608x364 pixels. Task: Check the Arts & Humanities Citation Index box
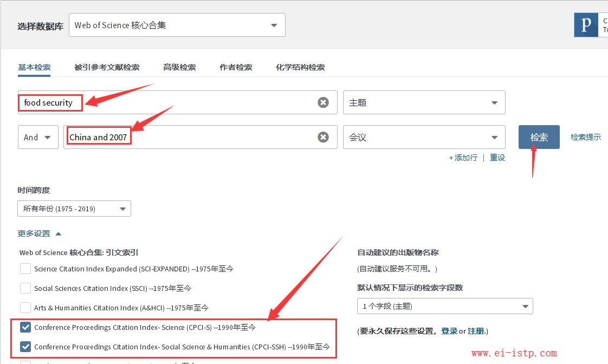tap(25, 308)
